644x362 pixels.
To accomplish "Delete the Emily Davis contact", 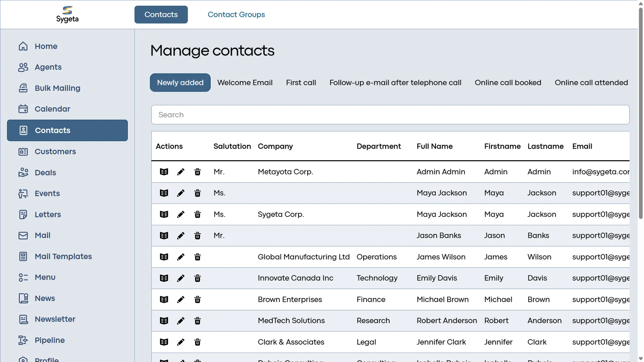I will pos(197,278).
